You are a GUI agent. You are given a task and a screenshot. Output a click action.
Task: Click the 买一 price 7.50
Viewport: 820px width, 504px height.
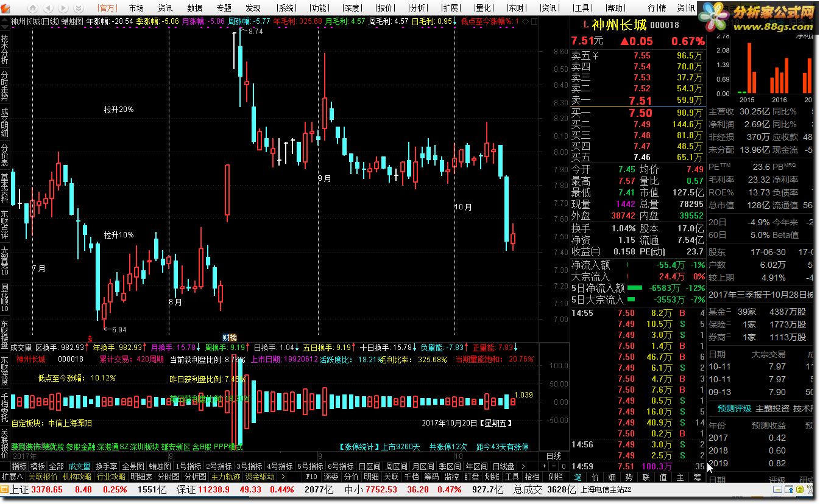tap(640, 113)
